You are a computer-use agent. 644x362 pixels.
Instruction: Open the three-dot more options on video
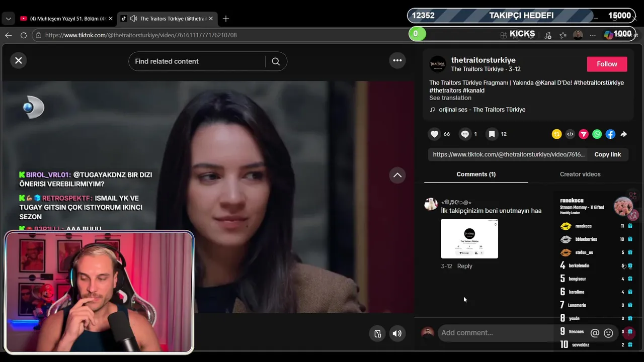(397, 60)
